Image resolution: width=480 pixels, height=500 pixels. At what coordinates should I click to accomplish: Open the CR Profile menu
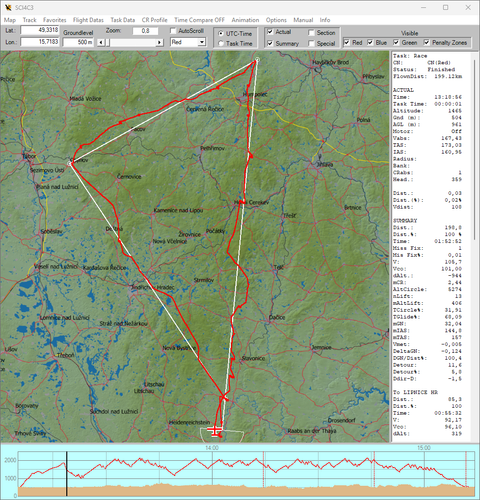tap(154, 20)
